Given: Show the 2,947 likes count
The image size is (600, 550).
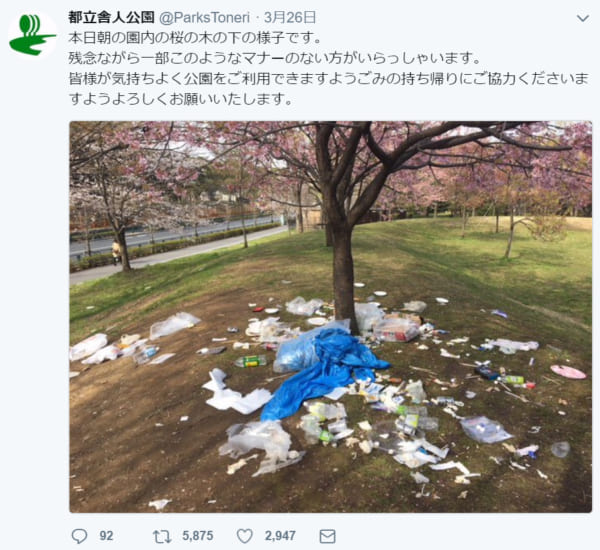Looking at the screenshot, I should pos(280,536).
